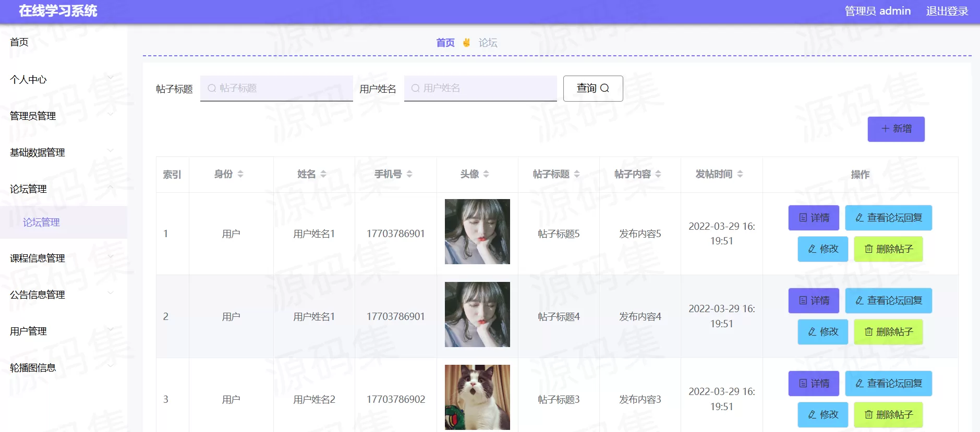Sort the 手机号 column using its sort arrows
This screenshot has height=432, width=980.
tap(409, 174)
